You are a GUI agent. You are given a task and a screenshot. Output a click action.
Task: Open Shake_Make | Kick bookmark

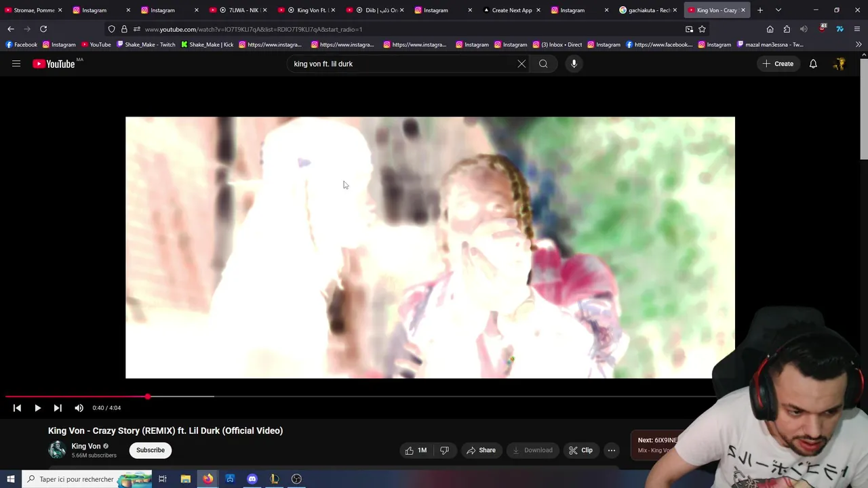pos(208,45)
